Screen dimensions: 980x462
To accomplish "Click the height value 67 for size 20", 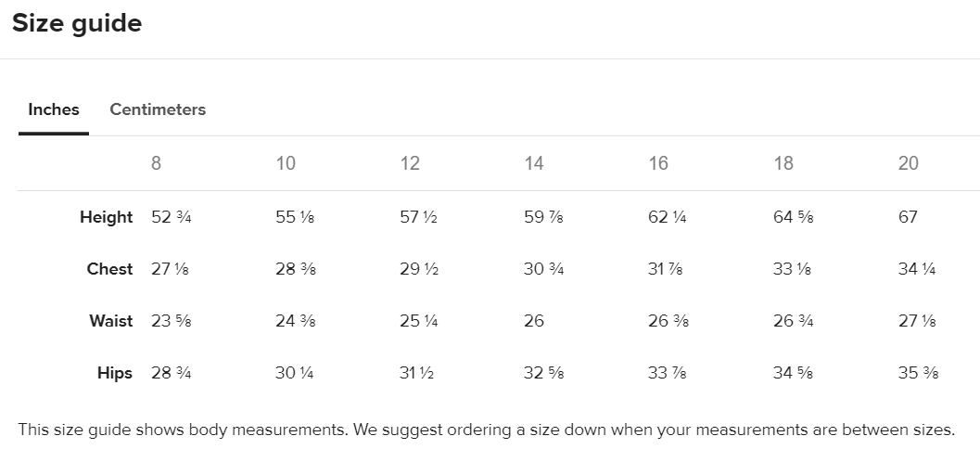I will [x=908, y=217].
